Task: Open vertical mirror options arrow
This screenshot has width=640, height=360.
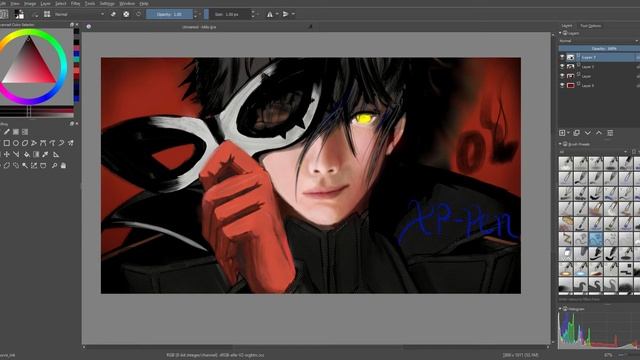Action: (x=293, y=14)
